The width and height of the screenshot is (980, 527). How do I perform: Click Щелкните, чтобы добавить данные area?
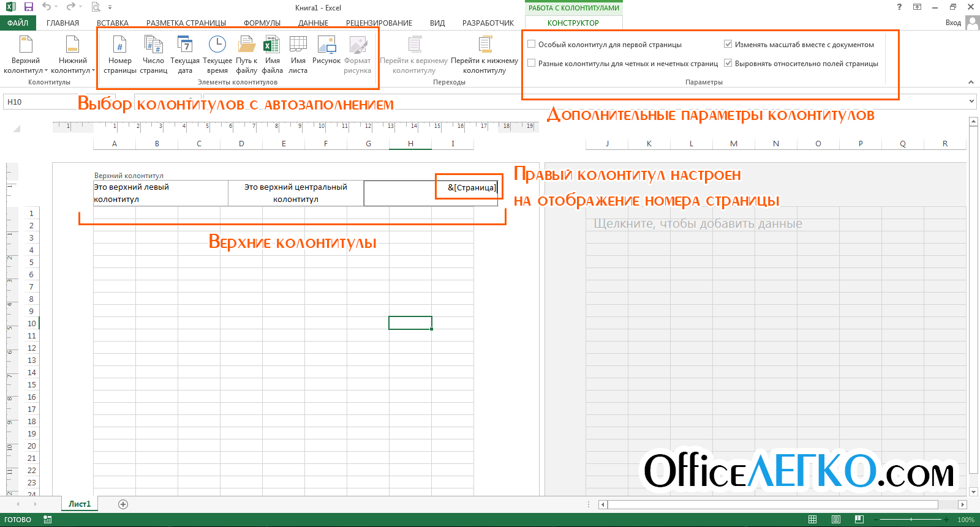698,223
